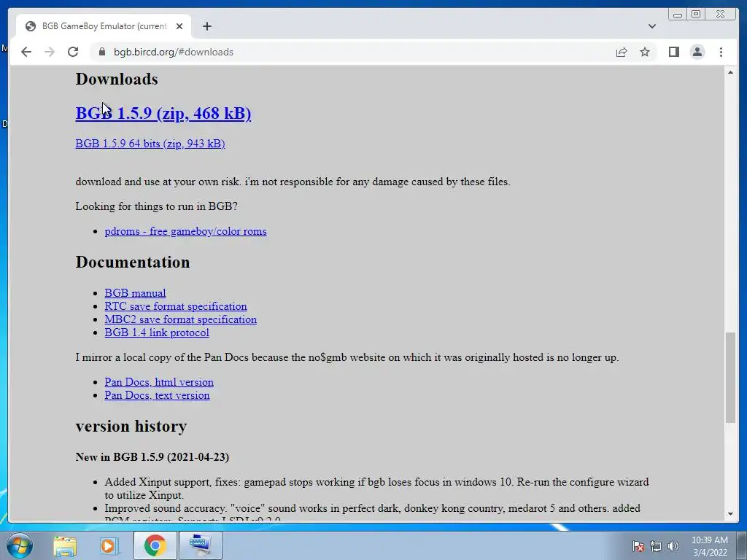
Task: Download BGB 1.5.9 zip 468 kB
Action: [163, 113]
